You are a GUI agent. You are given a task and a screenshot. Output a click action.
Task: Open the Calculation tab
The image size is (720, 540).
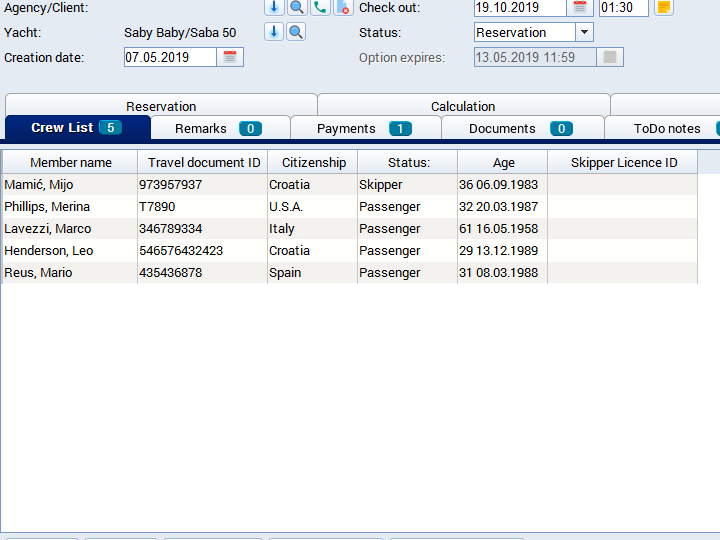point(463,106)
